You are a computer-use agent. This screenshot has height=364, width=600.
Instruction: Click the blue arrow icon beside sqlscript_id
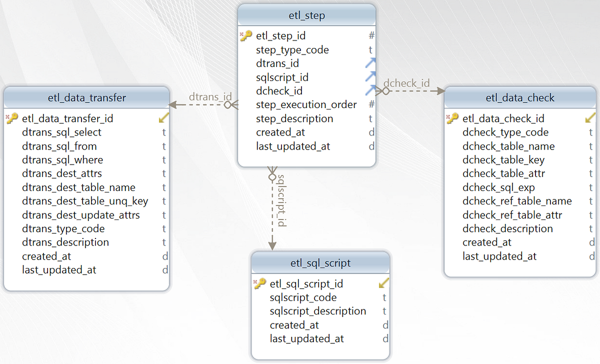point(370,77)
